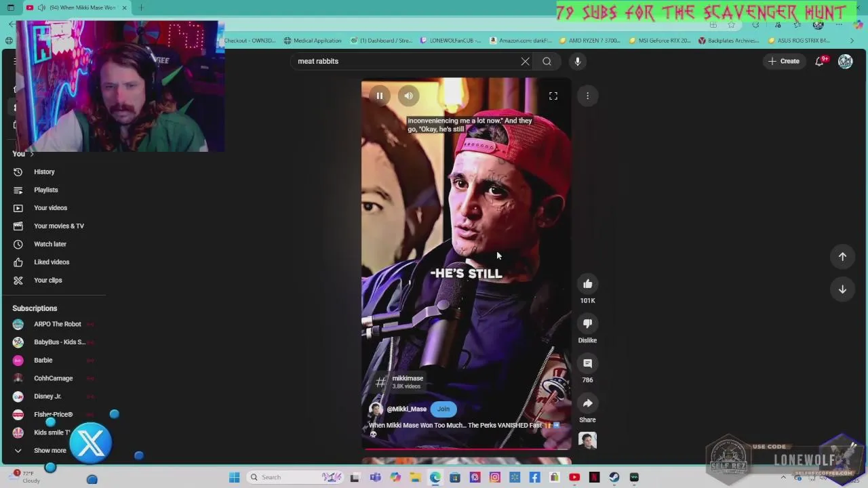Search with voice microphone button
This screenshot has height=488, width=868.
(578, 61)
